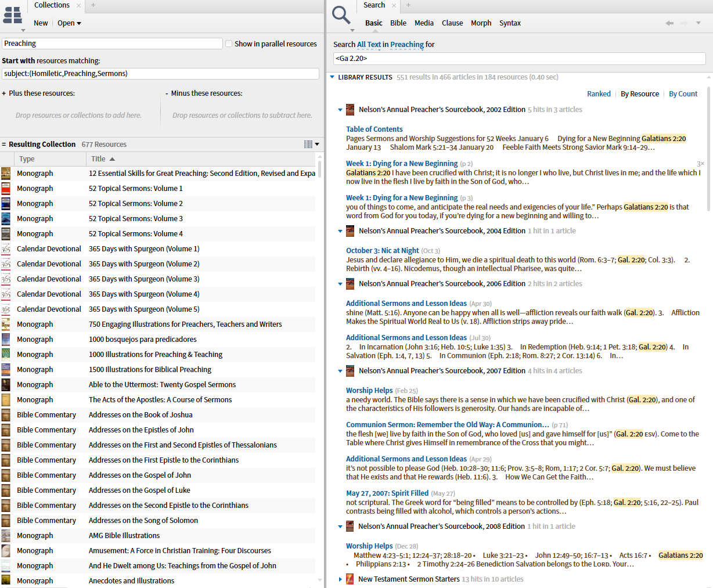This screenshot has height=588, width=713.
Task: Click the New Testament Sermon Starters cover icon
Action: (350, 579)
